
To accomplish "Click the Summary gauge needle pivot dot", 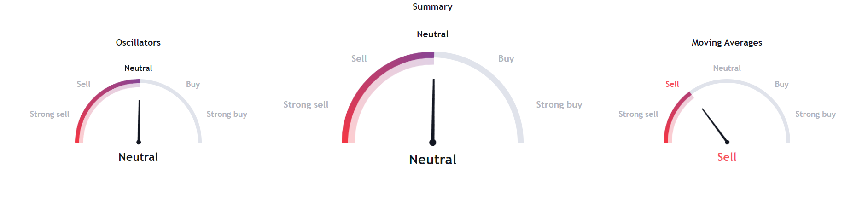I will click(432, 143).
